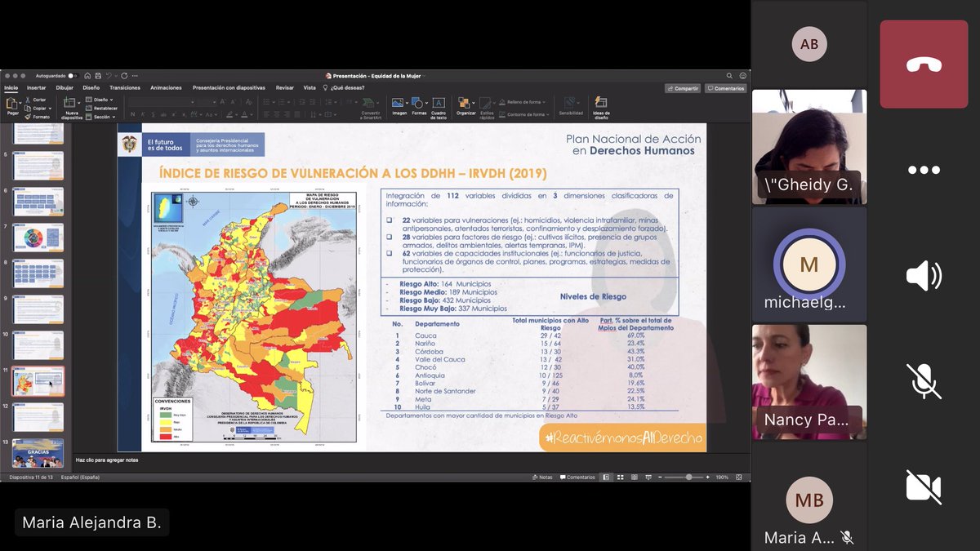Viewport: 980px width, 551px height.
Task: Click the Compartir button
Action: (x=683, y=88)
